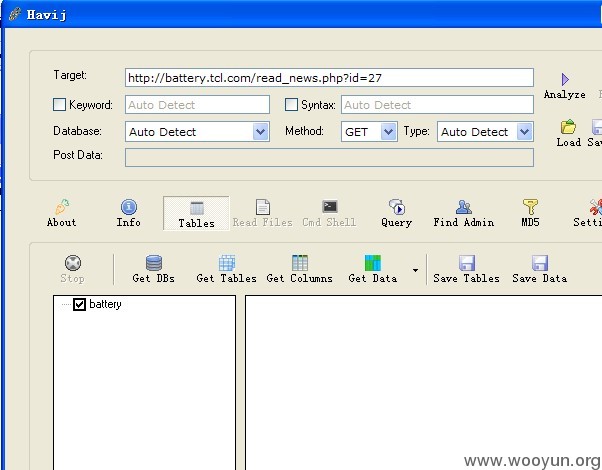Click the Havij title bar app icon
The height and width of the screenshot is (470, 602).
[15, 14]
